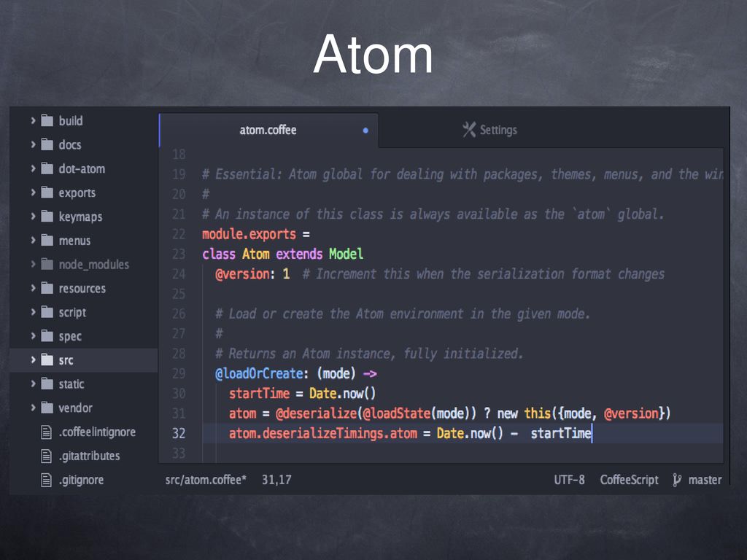The height and width of the screenshot is (560, 747).
Task: Click line number 32 in gutter
Action: [179, 433]
